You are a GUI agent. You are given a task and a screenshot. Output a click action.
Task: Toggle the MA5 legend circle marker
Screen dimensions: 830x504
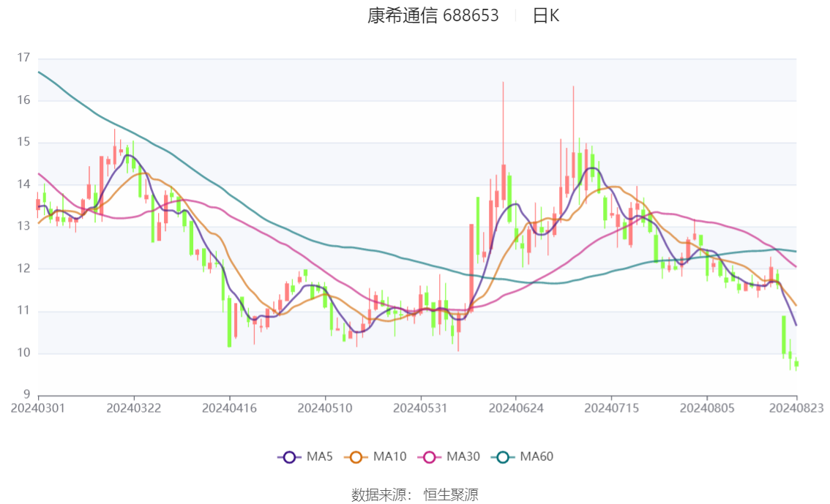289,457
